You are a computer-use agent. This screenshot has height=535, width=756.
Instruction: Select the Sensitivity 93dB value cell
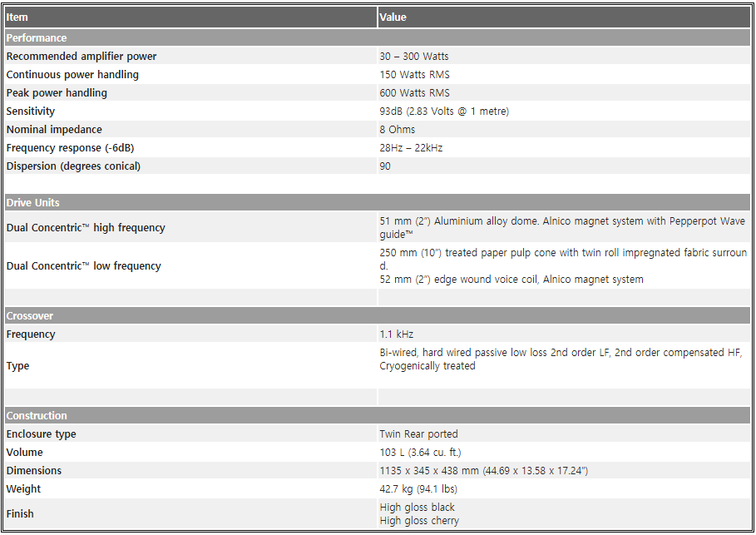click(564, 111)
